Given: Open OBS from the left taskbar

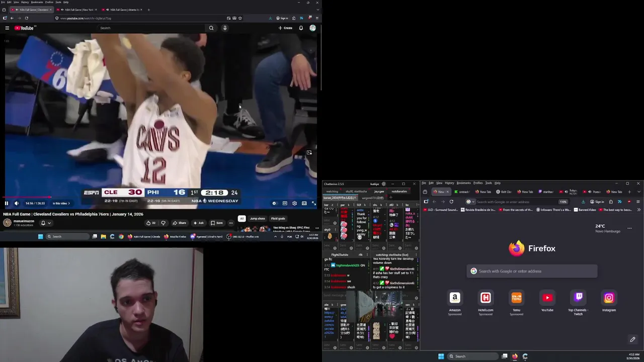Looking at the screenshot, I should pos(244,236).
